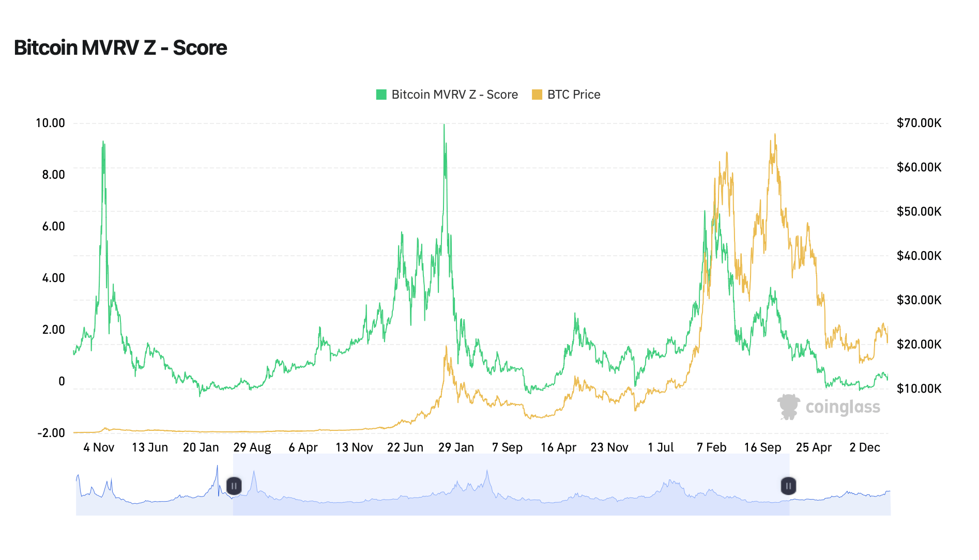Select the Bitcoin MVRV Z - Score legend label

pyautogui.click(x=455, y=95)
